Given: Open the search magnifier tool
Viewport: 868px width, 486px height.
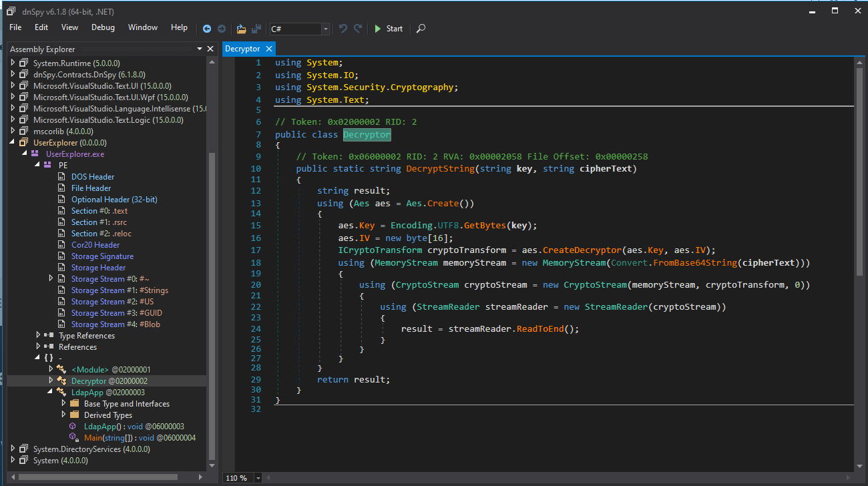Looking at the screenshot, I should [x=421, y=29].
